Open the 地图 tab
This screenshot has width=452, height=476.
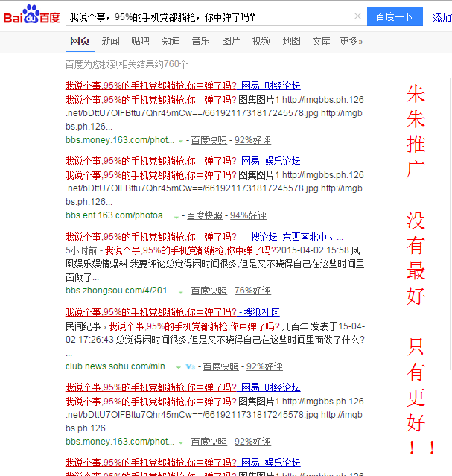click(x=291, y=41)
